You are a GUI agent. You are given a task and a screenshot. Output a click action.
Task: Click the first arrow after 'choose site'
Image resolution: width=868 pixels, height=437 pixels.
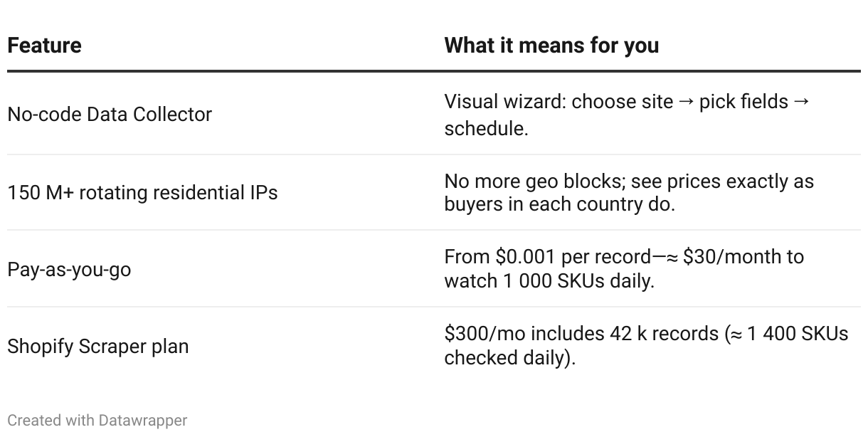(686, 102)
